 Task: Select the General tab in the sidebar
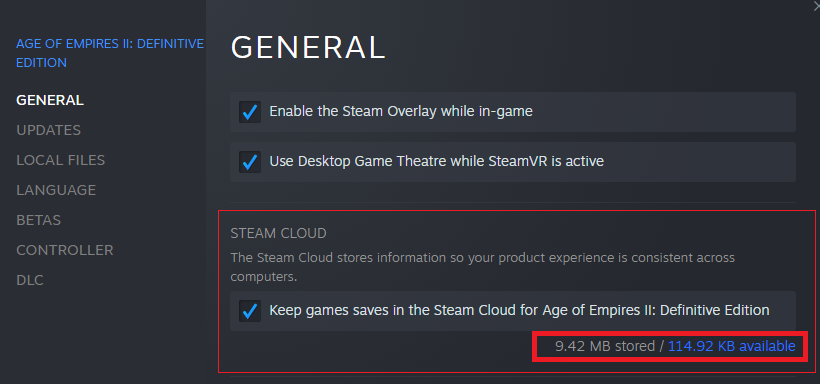(x=50, y=100)
